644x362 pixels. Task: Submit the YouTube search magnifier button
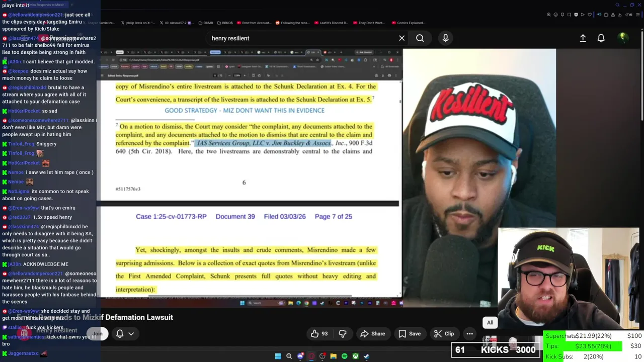tap(420, 38)
